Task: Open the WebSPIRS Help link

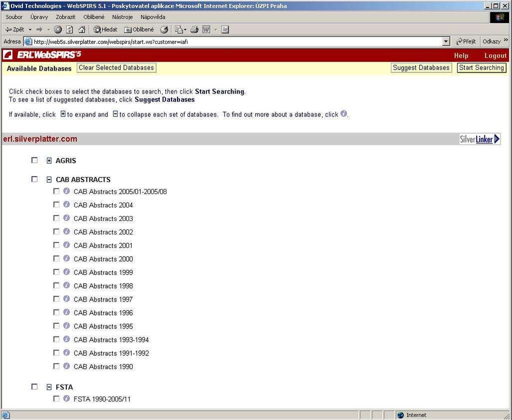Action: click(x=461, y=55)
